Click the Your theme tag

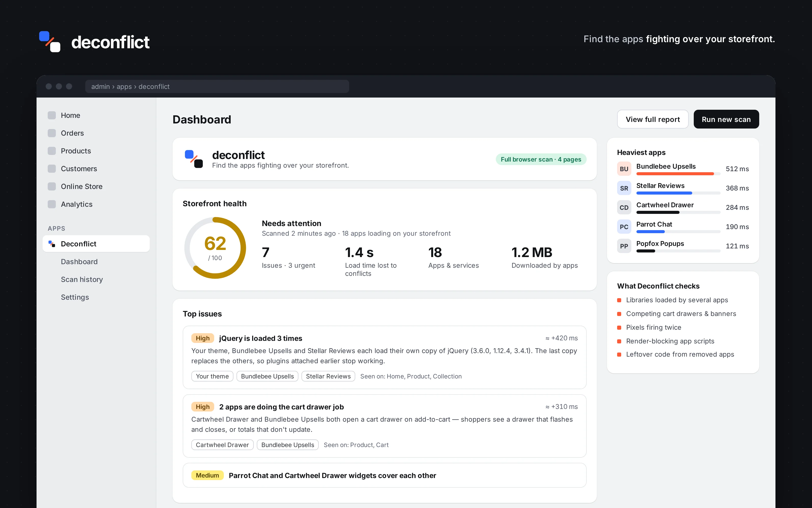click(212, 376)
